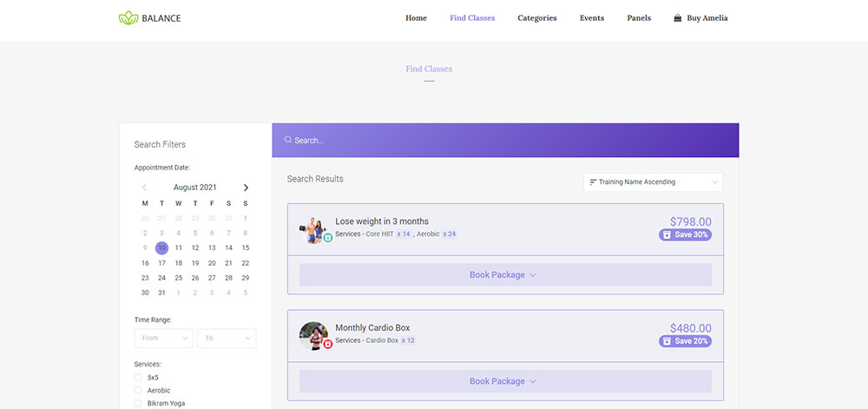Check the Bikram Yoga service checkbox
This screenshot has width=868, height=409.
(x=138, y=404)
